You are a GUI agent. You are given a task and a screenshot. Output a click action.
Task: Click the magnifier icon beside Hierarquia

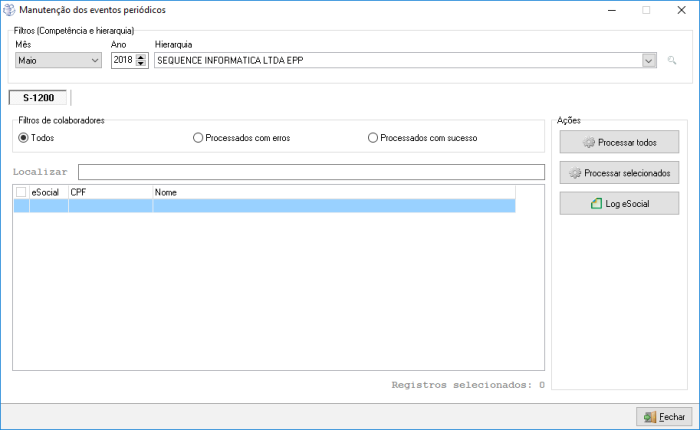(672, 61)
